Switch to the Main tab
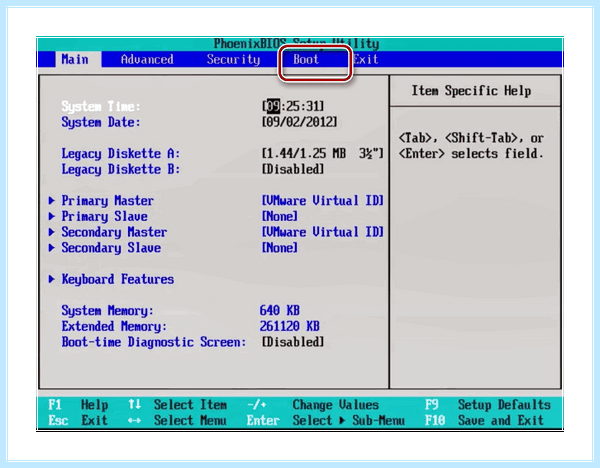The width and height of the screenshot is (600, 468). (x=75, y=59)
